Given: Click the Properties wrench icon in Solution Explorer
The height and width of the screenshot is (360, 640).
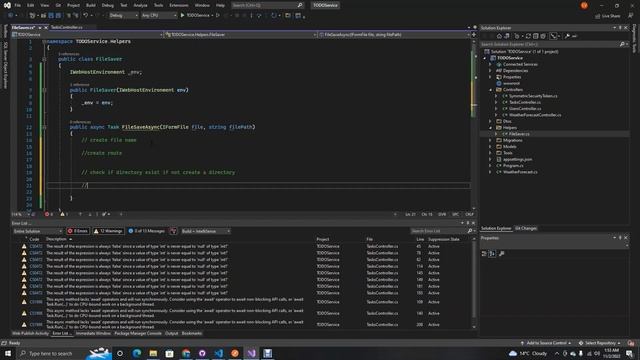Looking at the screenshot, I should 567,36.
